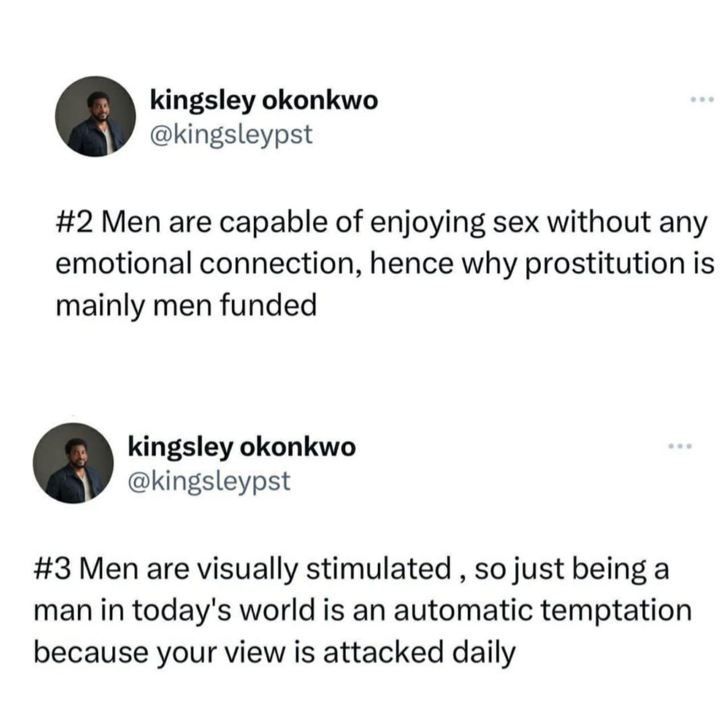Click the "because your view is attacked daily" line
Viewport: 728px width, 728px height.
(x=274, y=652)
